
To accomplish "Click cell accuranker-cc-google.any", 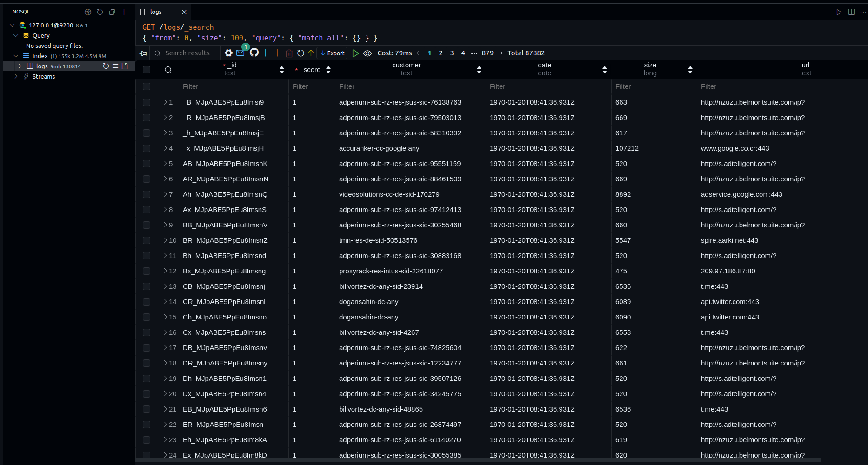I will pos(379,148).
